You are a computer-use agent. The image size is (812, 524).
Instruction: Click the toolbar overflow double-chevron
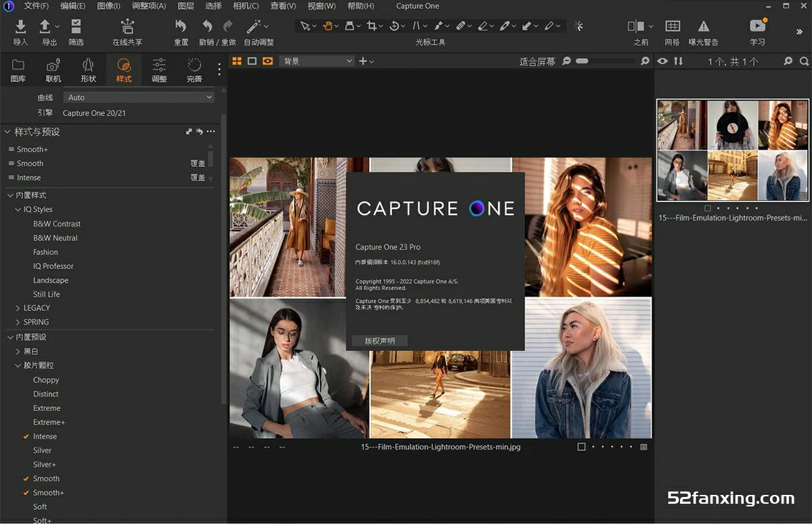799,31
